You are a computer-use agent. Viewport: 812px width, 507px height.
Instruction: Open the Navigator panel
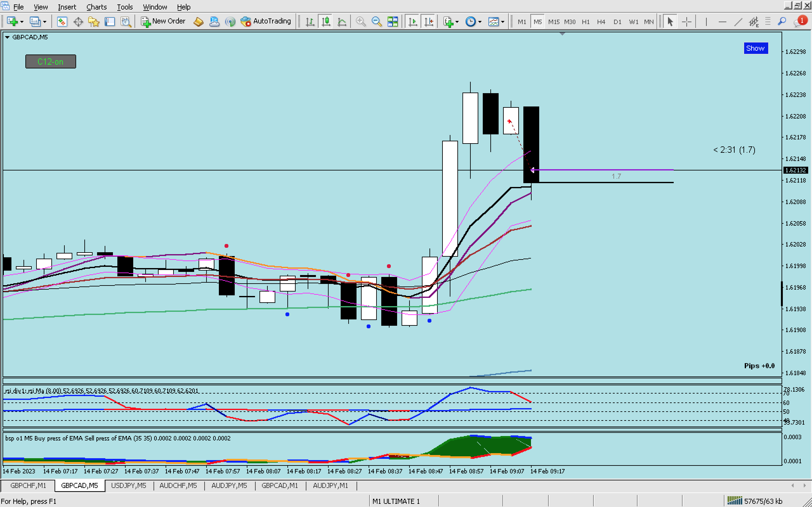pos(94,22)
